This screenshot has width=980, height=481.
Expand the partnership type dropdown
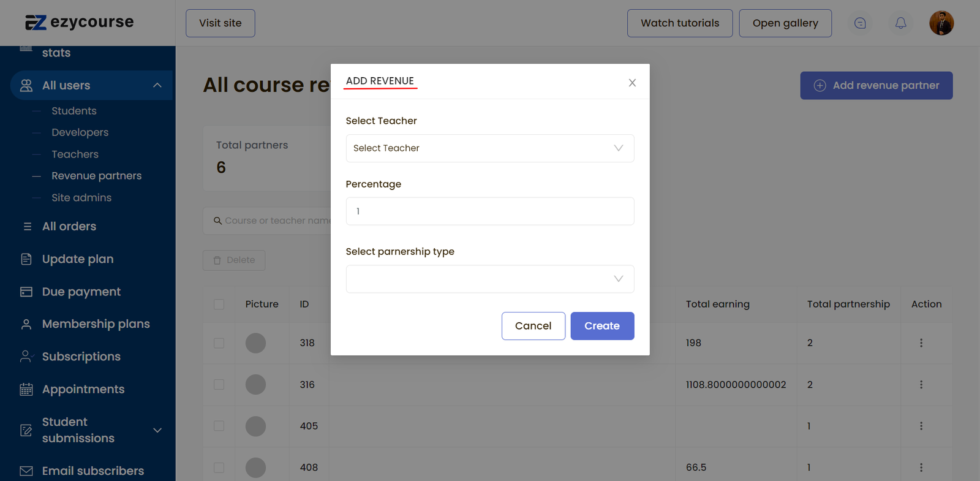click(489, 279)
